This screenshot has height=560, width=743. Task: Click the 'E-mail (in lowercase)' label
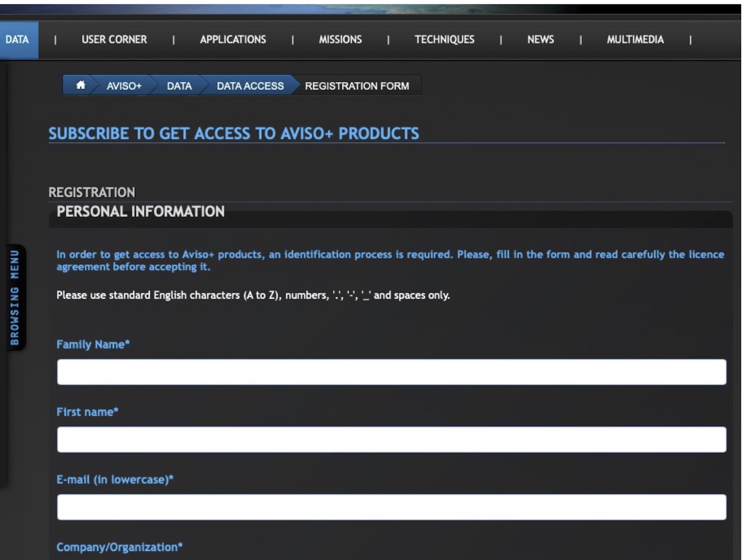(x=115, y=479)
